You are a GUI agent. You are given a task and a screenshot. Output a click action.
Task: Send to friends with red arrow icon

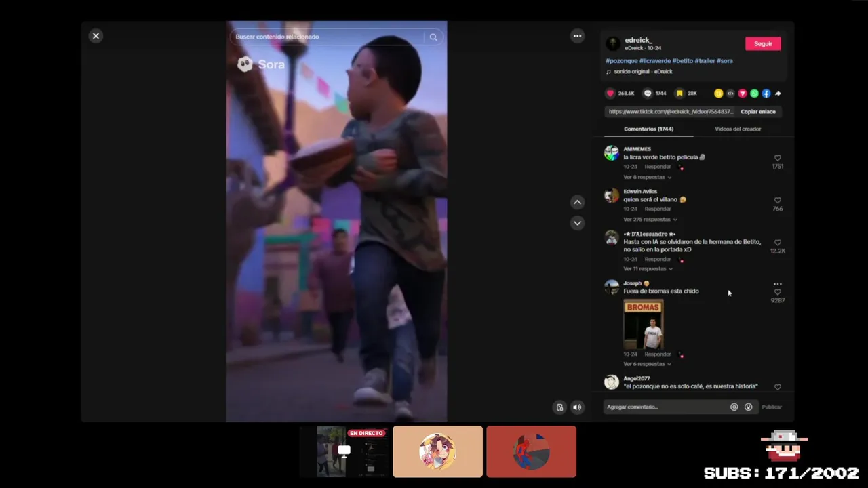click(742, 94)
